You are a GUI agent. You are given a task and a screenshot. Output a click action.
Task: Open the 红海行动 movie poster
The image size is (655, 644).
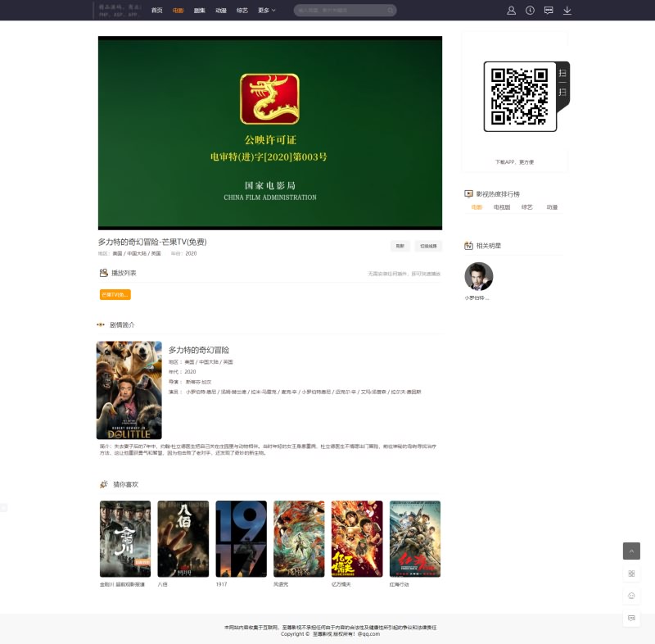click(415, 538)
